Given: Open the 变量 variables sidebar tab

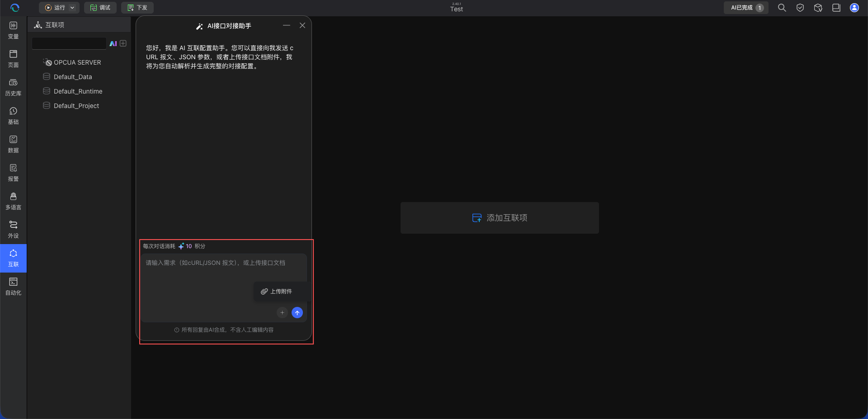Looking at the screenshot, I should click(x=14, y=30).
